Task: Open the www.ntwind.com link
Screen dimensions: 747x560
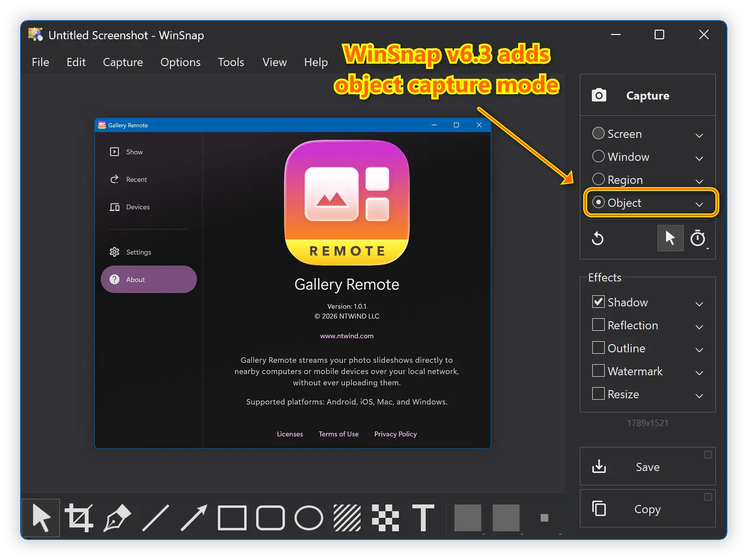Action: point(347,336)
